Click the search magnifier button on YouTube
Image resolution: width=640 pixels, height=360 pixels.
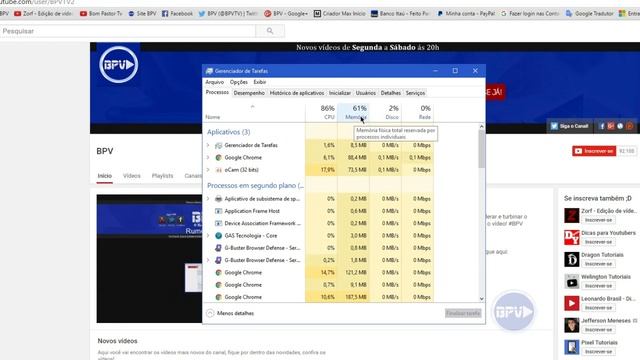[270, 31]
